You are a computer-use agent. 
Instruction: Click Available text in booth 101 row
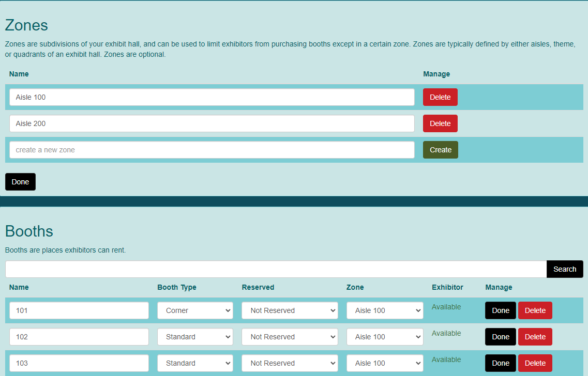446,307
